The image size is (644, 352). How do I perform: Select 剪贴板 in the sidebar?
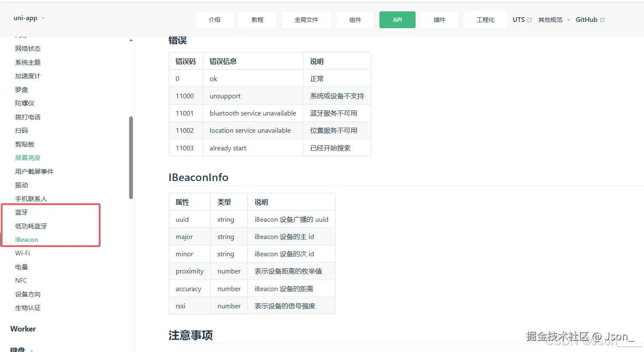(x=25, y=144)
